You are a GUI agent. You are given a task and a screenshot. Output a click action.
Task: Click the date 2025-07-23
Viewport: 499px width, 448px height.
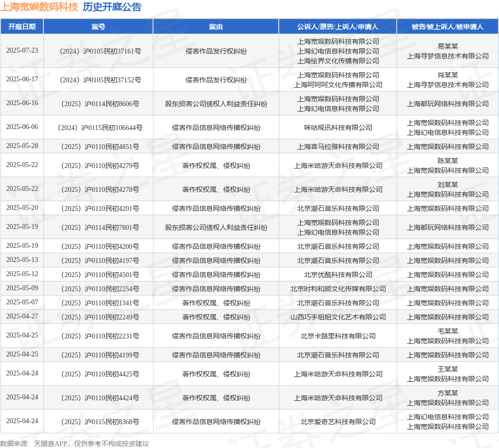point(22,51)
